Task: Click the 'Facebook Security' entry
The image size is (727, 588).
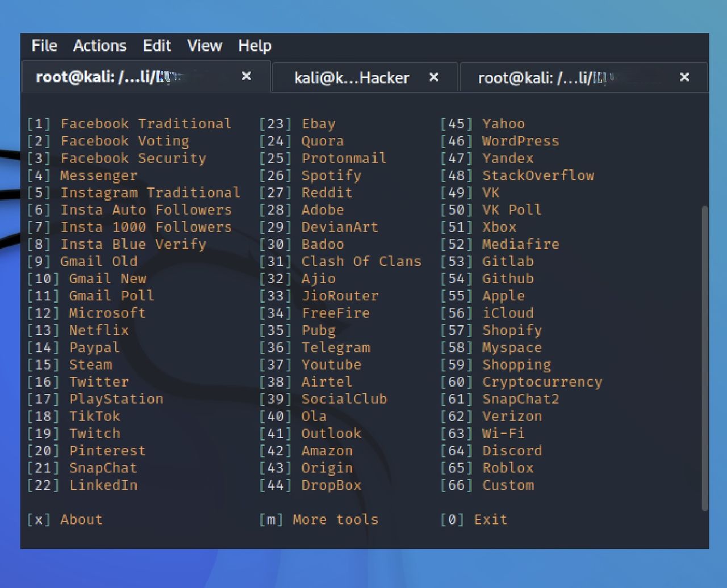Action: coord(133,158)
